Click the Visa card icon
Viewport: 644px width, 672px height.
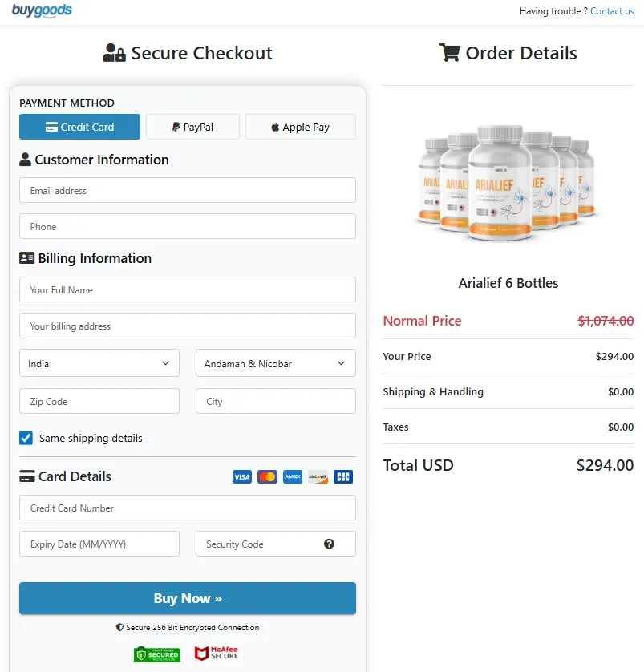(242, 476)
